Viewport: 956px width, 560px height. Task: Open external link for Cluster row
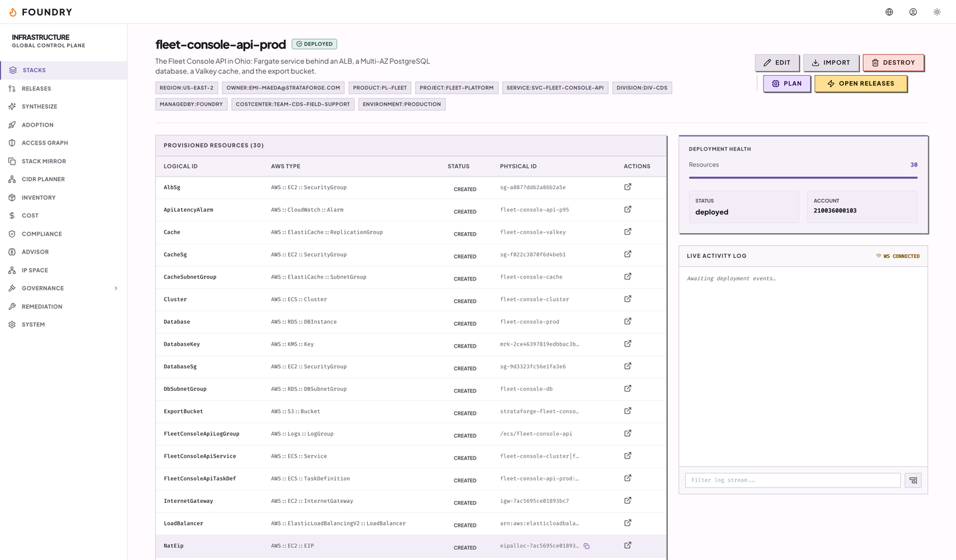point(628,299)
